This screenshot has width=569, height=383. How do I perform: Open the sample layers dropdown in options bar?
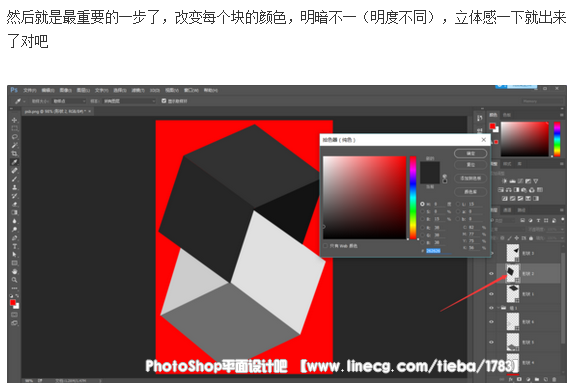[130, 101]
